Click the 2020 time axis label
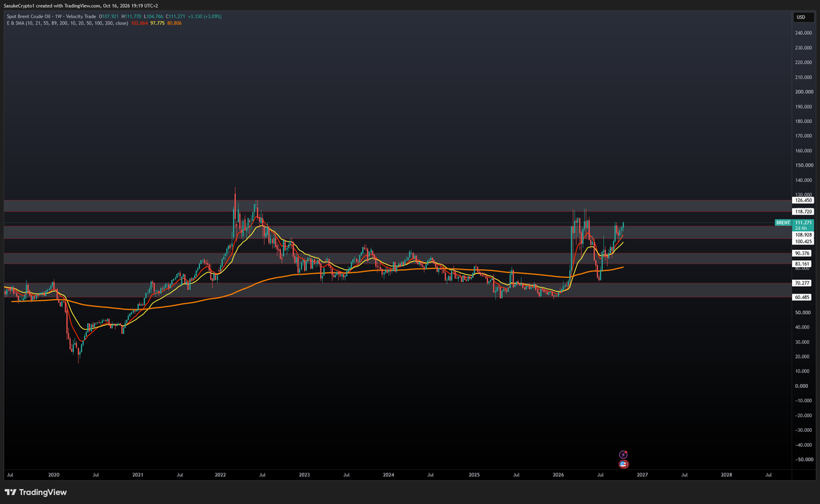Screen dimensions: 820x504 pyautogui.click(x=54, y=474)
